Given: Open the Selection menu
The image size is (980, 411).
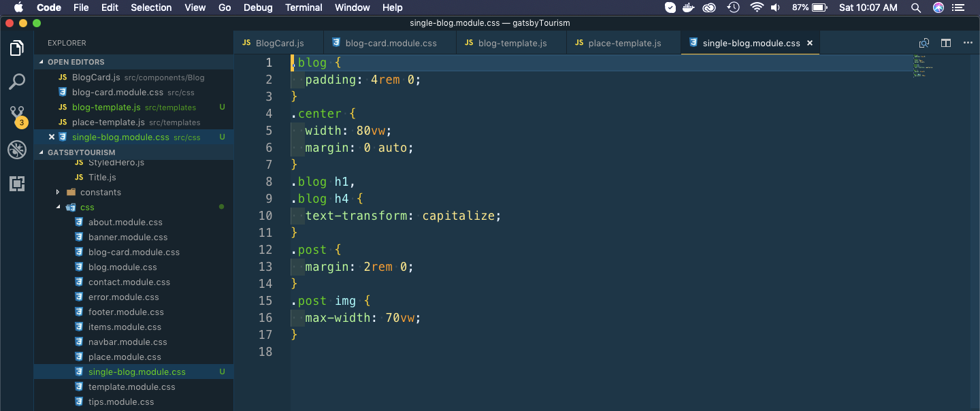Looking at the screenshot, I should pos(151,7).
